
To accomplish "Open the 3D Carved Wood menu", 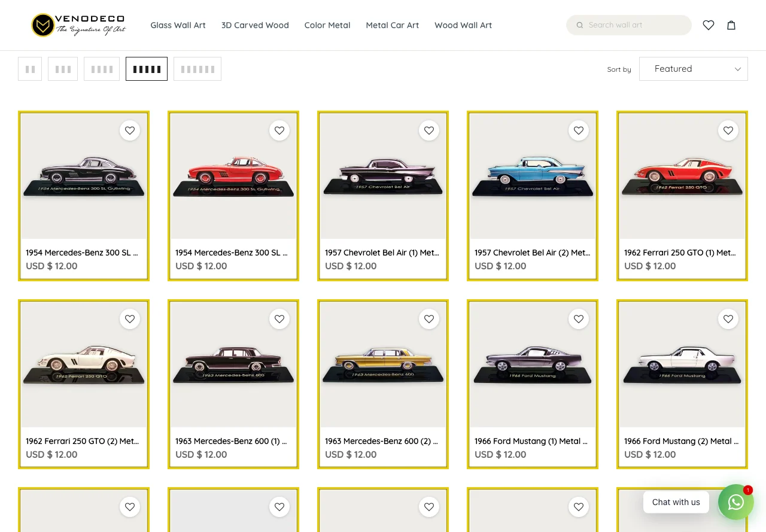I will point(255,25).
